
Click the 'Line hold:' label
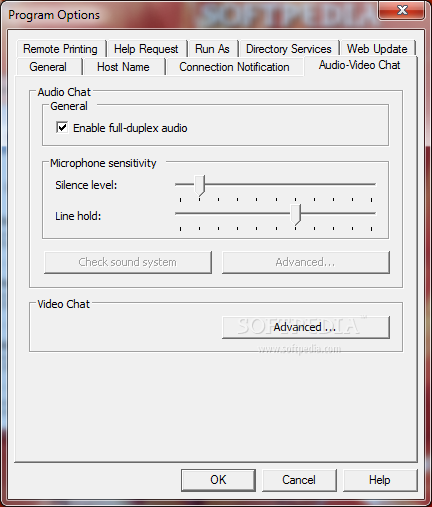(x=78, y=216)
